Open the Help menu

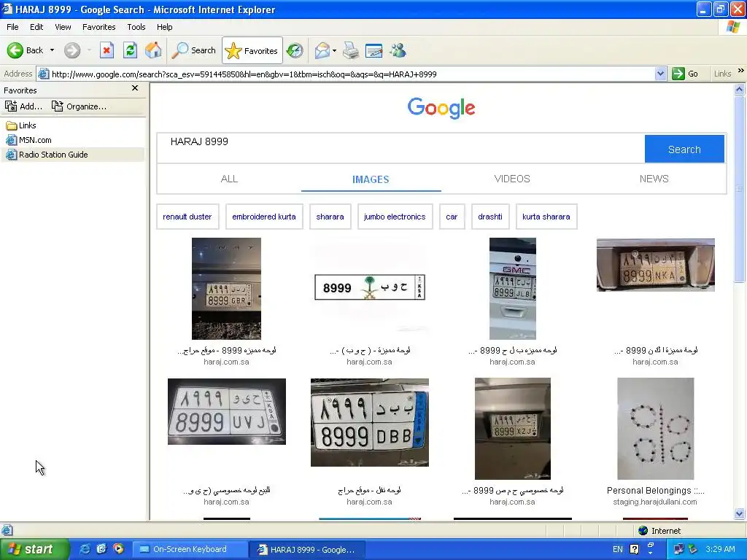[x=165, y=27]
